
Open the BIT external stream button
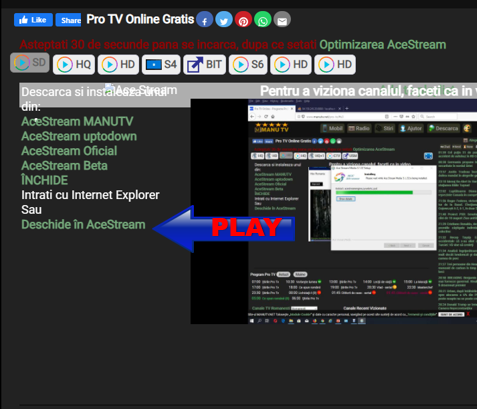204,64
